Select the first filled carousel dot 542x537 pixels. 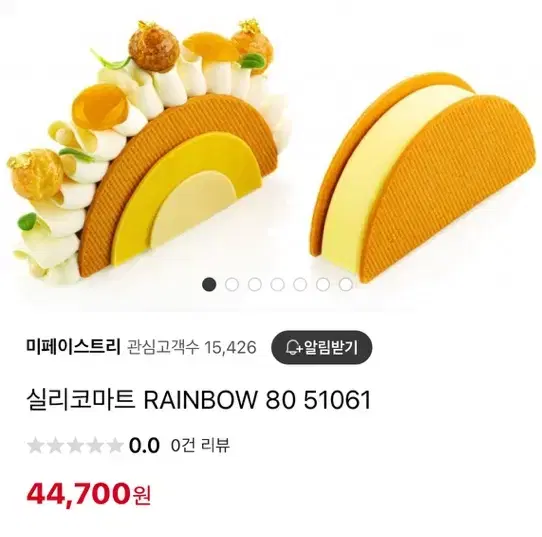tap(209, 284)
